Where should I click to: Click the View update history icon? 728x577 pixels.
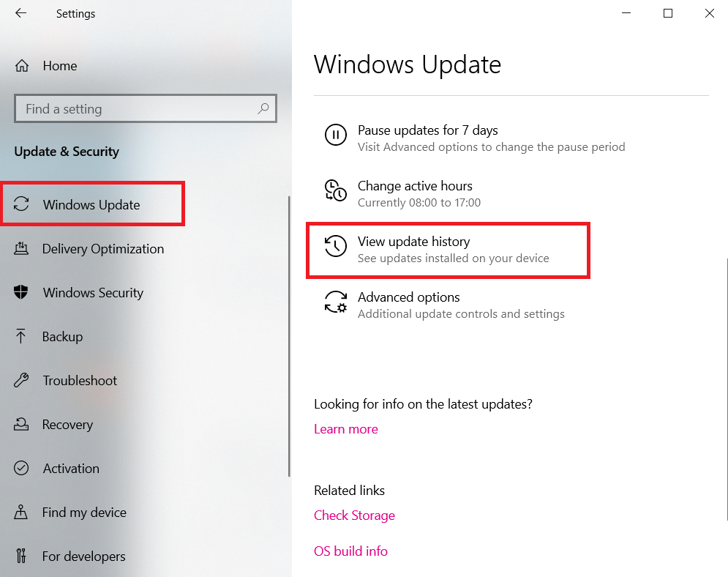[x=334, y=247]
